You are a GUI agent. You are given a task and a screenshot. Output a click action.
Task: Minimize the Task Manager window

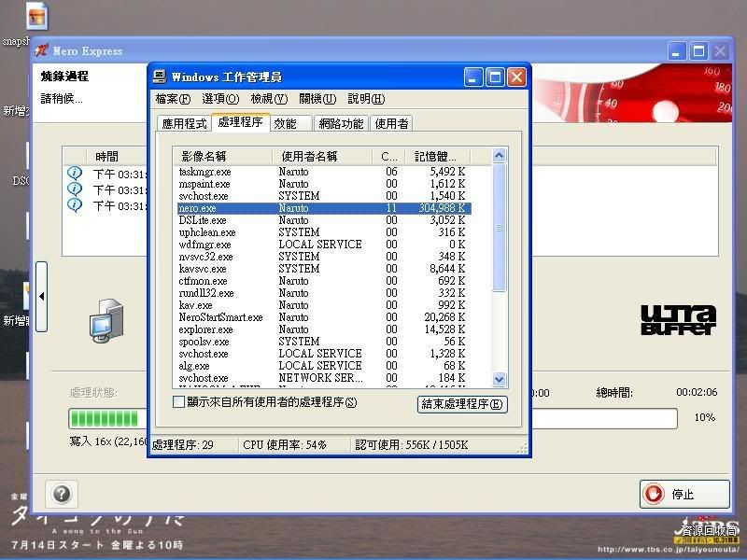click(473, 77)
